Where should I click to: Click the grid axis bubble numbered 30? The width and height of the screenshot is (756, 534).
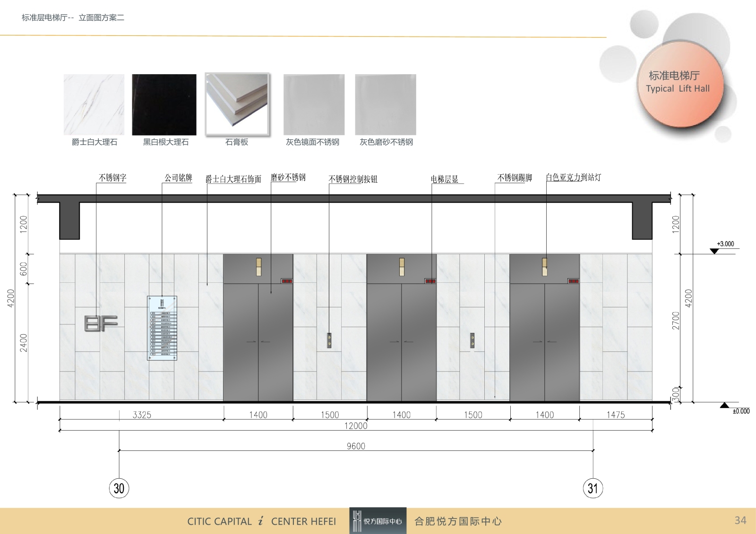119,488
